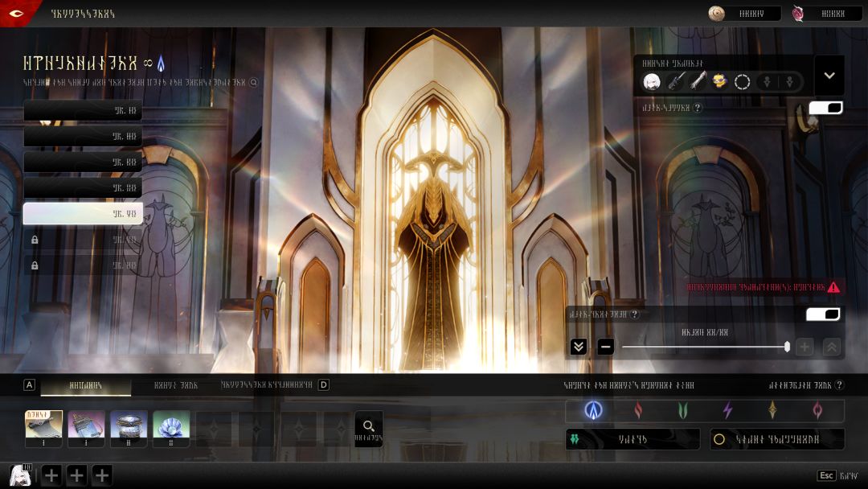Toggle the lower switch above the count slider
This screenshot has width=868, height=489.
click(823, 314)
